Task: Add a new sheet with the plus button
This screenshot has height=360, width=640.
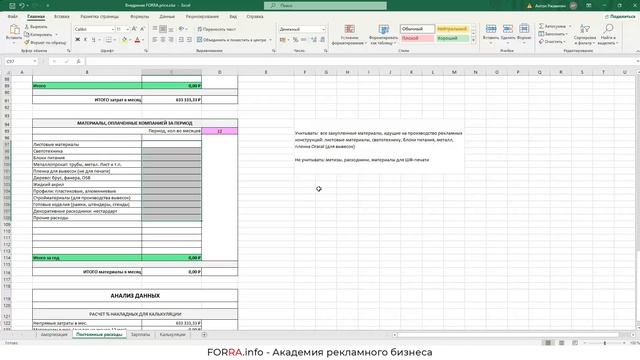Action: click(x=204, y=335)
